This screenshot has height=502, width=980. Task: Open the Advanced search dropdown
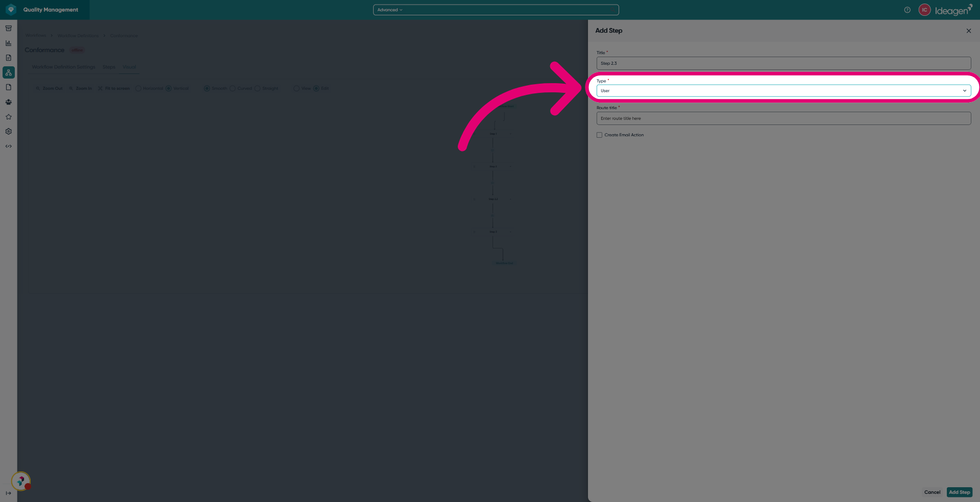click(x=390, y=10)
